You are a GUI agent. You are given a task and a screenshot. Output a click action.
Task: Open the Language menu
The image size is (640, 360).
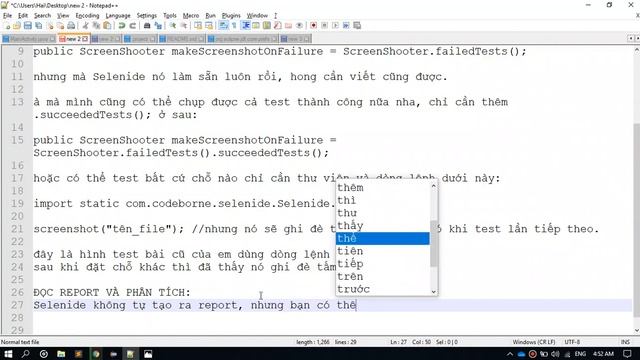118,16
